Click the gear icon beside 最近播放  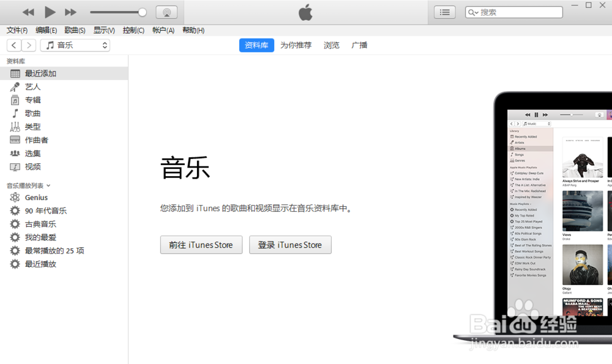pyautogui.click(x=15, y=264)
